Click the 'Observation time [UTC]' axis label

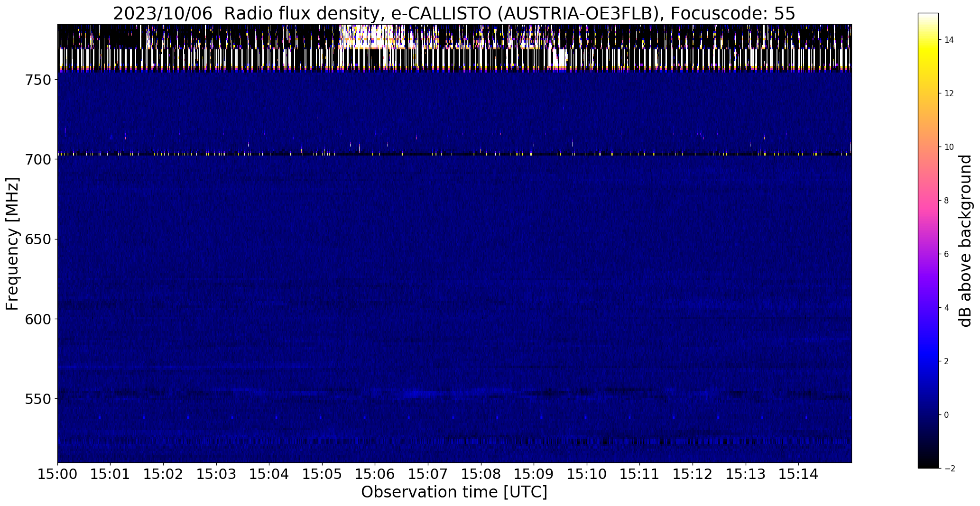point(454,492)
